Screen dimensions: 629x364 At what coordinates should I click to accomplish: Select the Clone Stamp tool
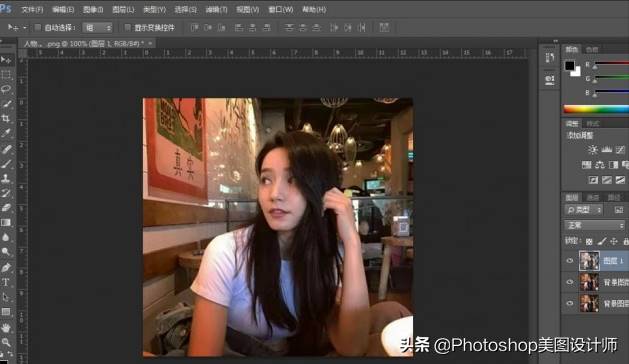[6, 179]
